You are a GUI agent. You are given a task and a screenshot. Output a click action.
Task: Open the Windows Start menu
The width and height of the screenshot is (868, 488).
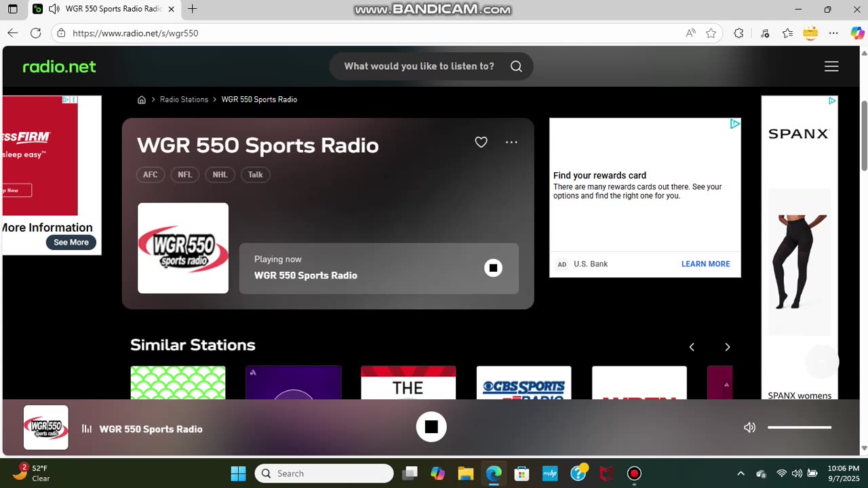(x=238, y=473)
